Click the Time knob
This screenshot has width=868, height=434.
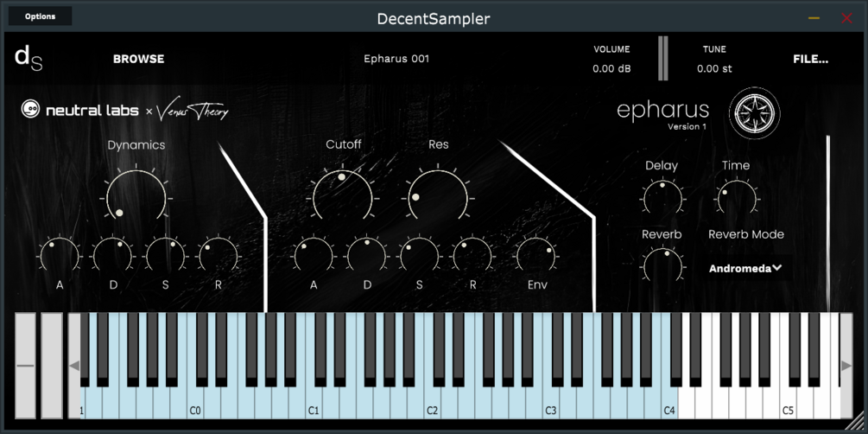(x=736, y=196)
